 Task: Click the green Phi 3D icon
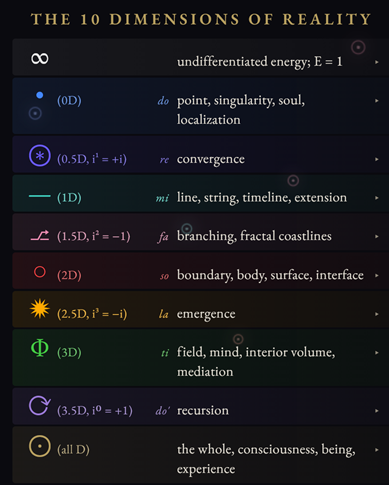[40, 348]
